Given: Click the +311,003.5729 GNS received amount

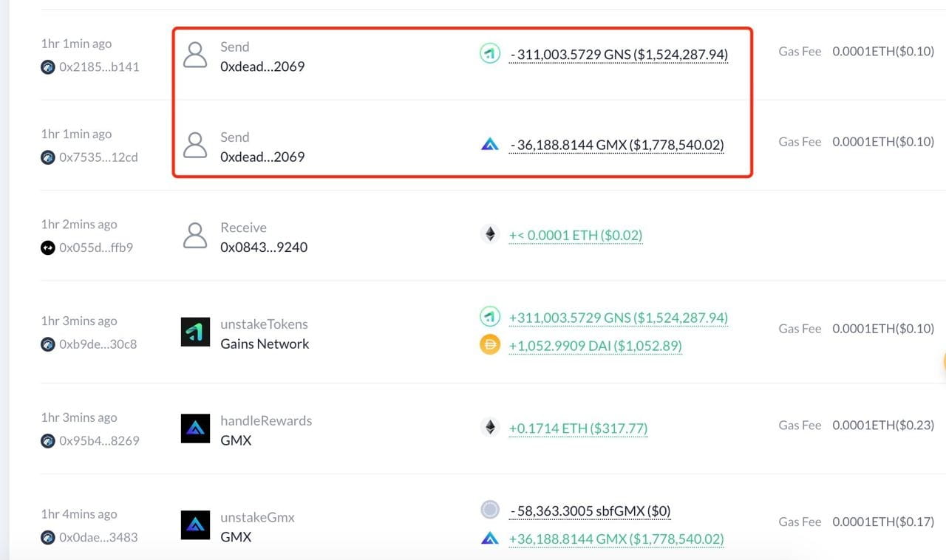Looking at the screenshot, I should coord(619,318).
